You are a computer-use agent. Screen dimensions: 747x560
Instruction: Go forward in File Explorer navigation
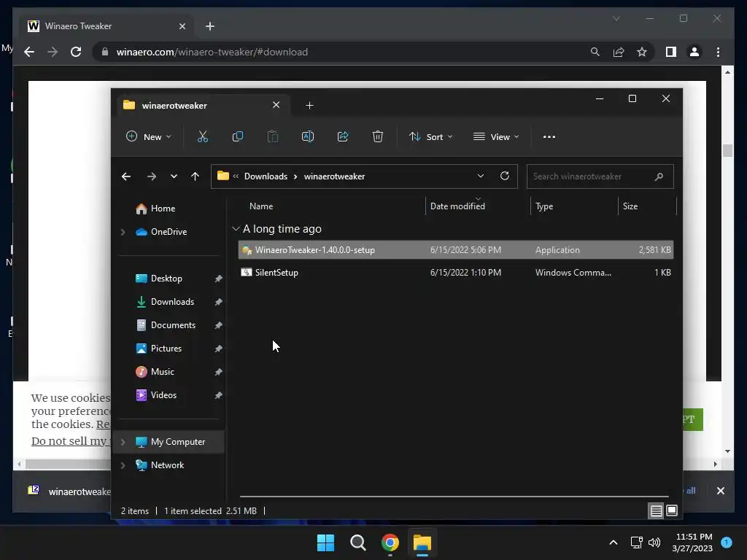[x=152, y=176]
